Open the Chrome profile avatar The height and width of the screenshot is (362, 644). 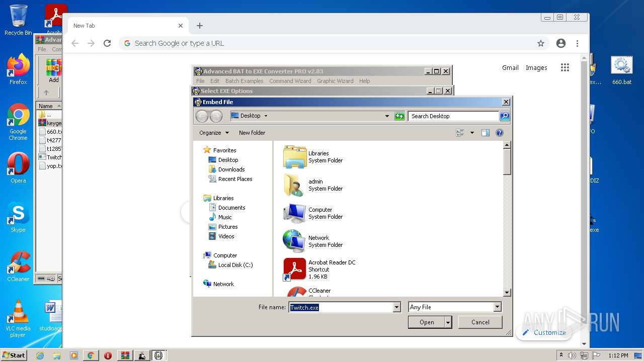(561, 43)
